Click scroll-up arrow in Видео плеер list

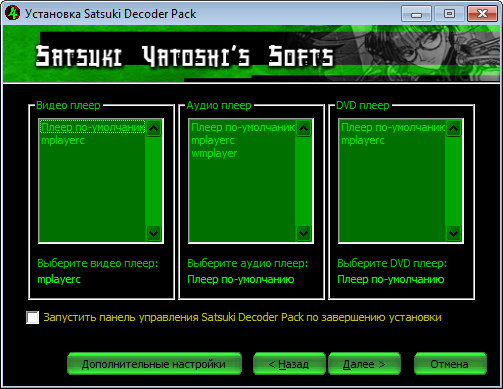pyautogui.click(x=154, y=128)
